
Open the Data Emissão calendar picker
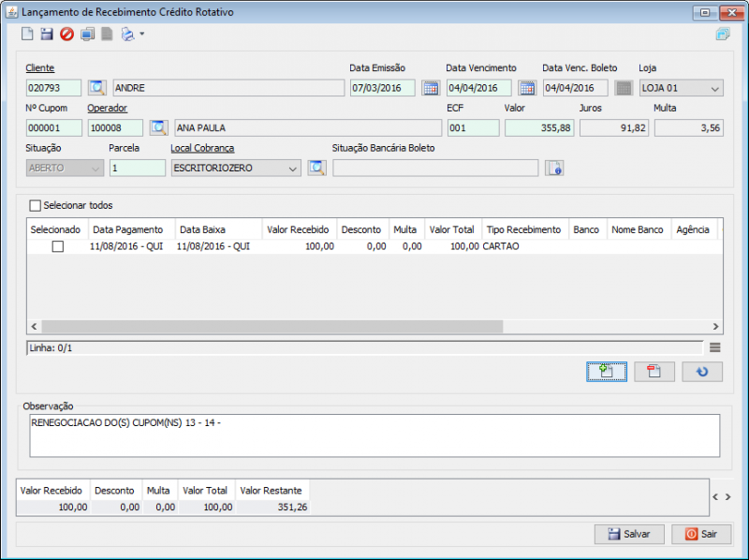431,88
